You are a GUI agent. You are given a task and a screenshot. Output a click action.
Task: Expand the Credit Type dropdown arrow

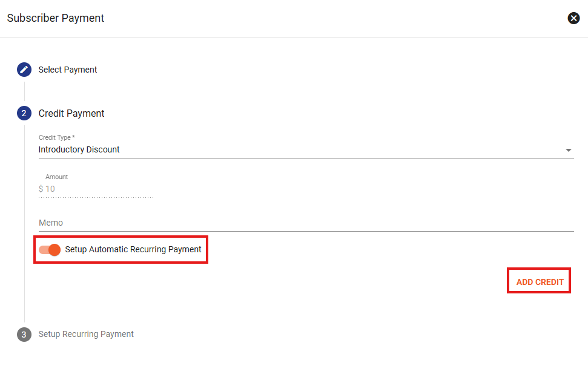(x=568, y=150)
